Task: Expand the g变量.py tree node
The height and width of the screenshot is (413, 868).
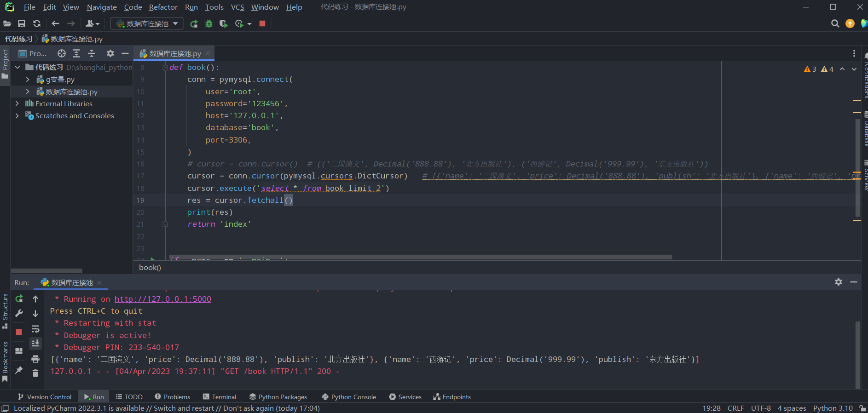Action: coord(28,80)
